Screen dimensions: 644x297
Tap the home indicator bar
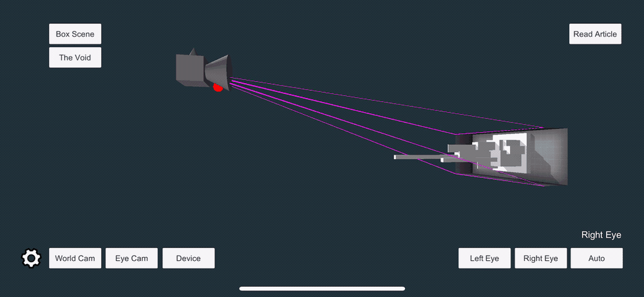(322, 289)
